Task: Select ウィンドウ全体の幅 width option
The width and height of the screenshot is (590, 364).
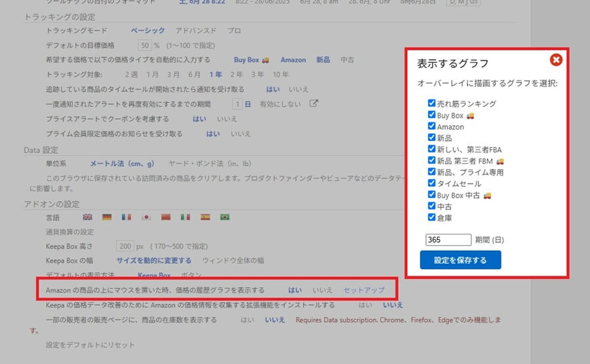Action: tap(233, 261)
